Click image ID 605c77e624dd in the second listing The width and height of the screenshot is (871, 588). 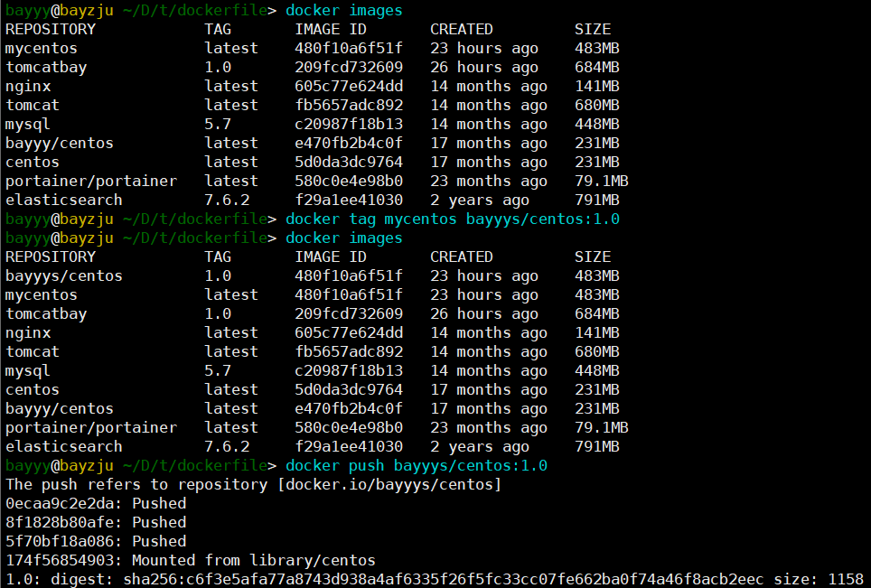[349, 332]
